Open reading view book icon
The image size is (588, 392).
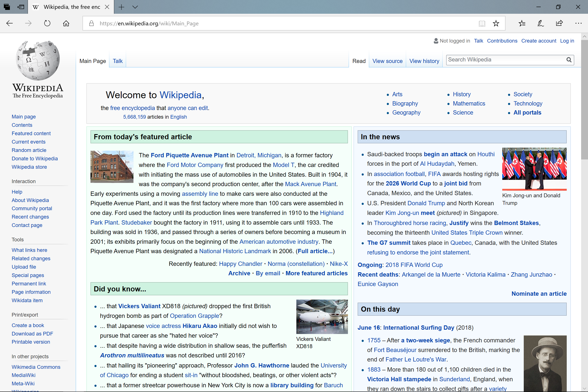click(x=482, y=23)
